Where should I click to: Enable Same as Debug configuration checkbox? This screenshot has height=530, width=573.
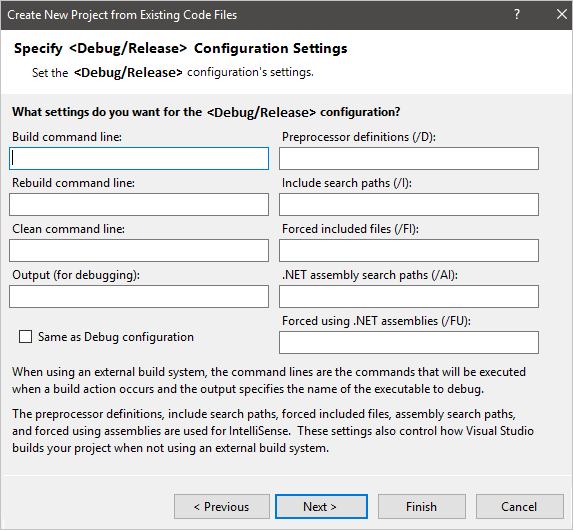[x=25, y=337]
